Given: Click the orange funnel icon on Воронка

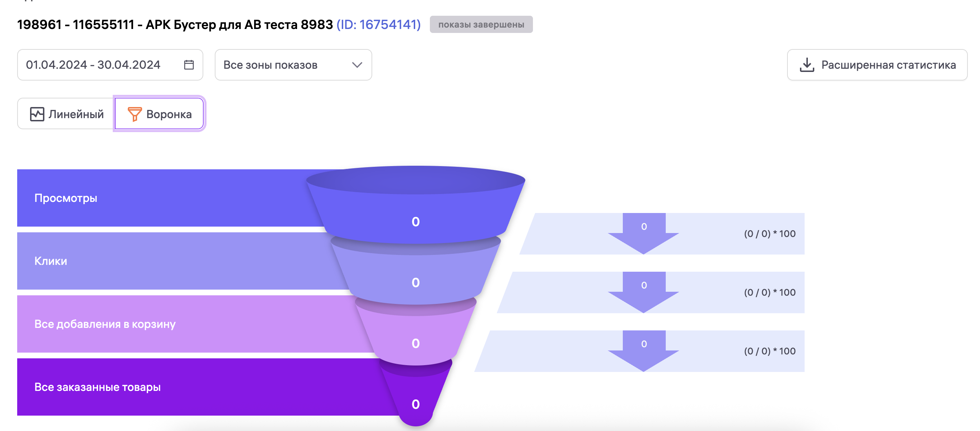Looking at the screenshot, I should [x=134, y=114].
